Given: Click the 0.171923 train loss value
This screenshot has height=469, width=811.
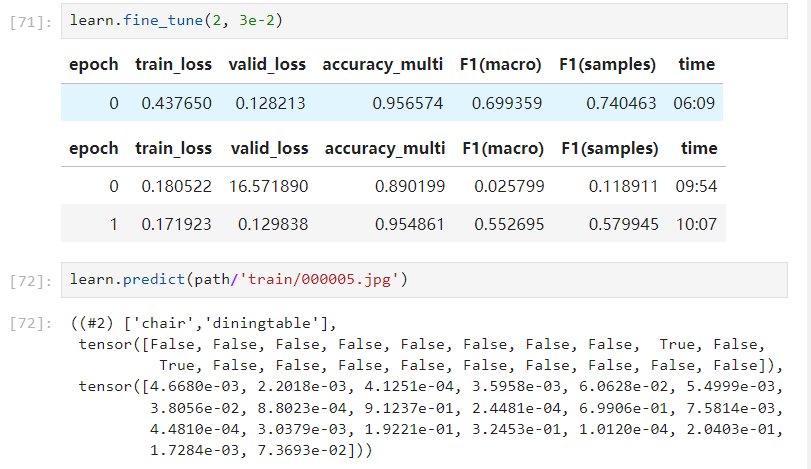Looking at the screenshot, I should click(x=176, y=225).
